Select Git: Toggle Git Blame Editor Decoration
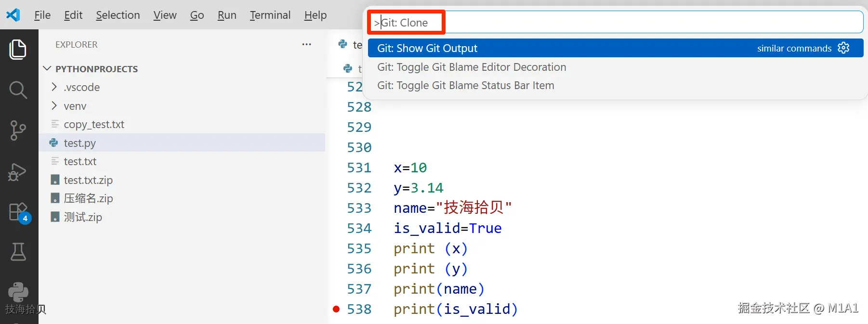The image size is (868, 324). pos(616,67)
